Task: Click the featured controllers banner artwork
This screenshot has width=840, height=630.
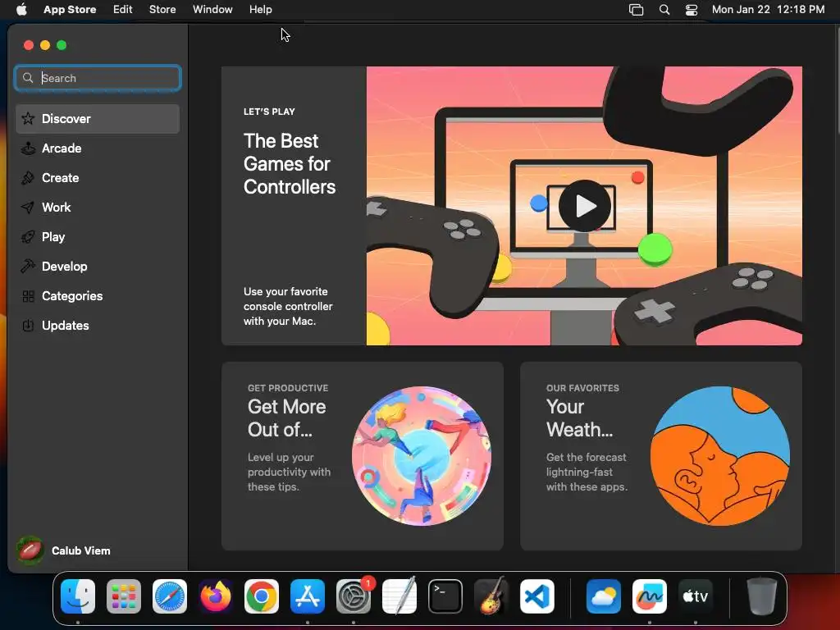Action: (x=584, y=206)
